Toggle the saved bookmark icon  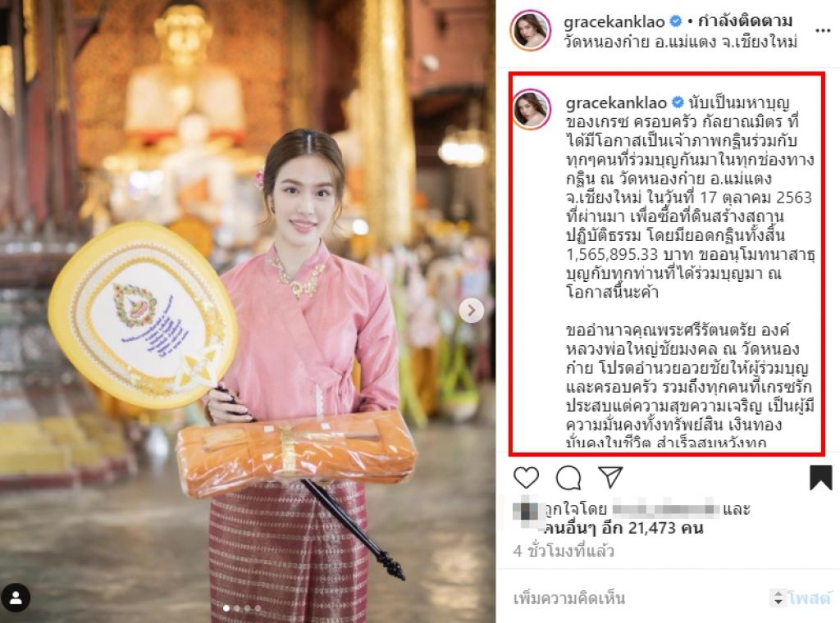click(820, 477)
